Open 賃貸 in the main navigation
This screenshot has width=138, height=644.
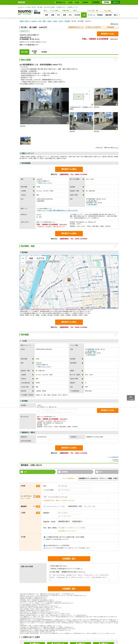[46, 15]
